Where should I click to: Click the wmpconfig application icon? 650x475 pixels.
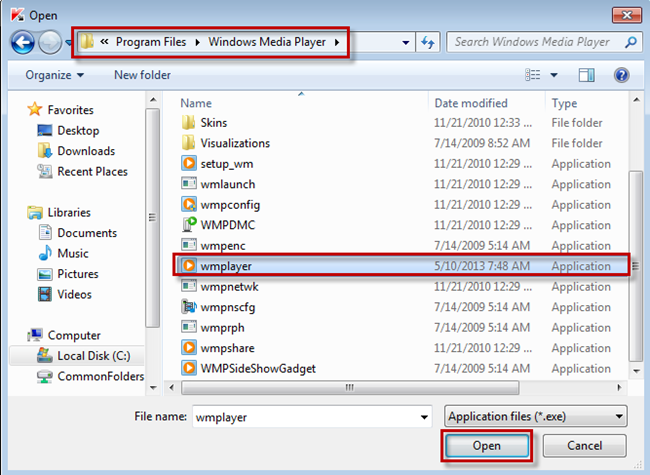pos(189,204)
